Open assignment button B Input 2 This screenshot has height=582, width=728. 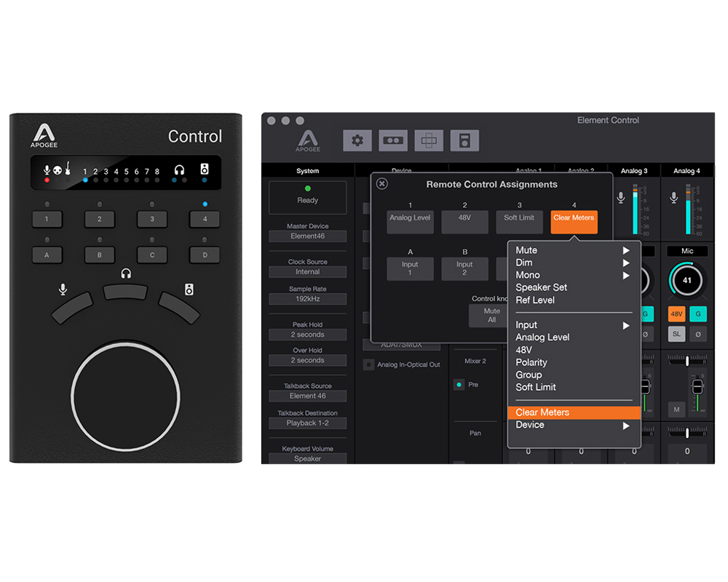[x=464, y=268]
